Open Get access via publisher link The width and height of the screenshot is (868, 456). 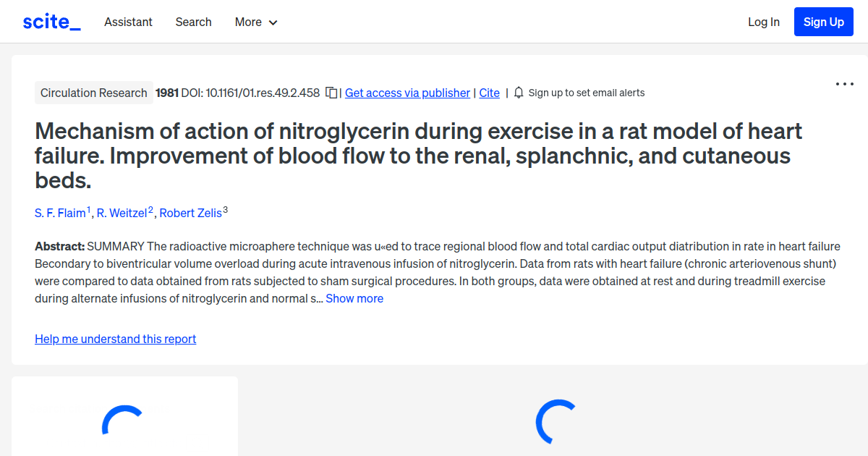pos(407,93)
